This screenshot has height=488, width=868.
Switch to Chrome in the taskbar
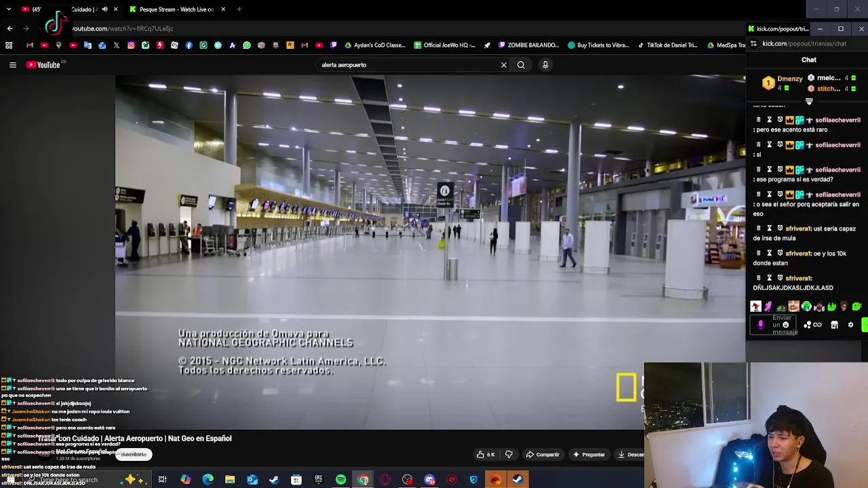point(363,480)
